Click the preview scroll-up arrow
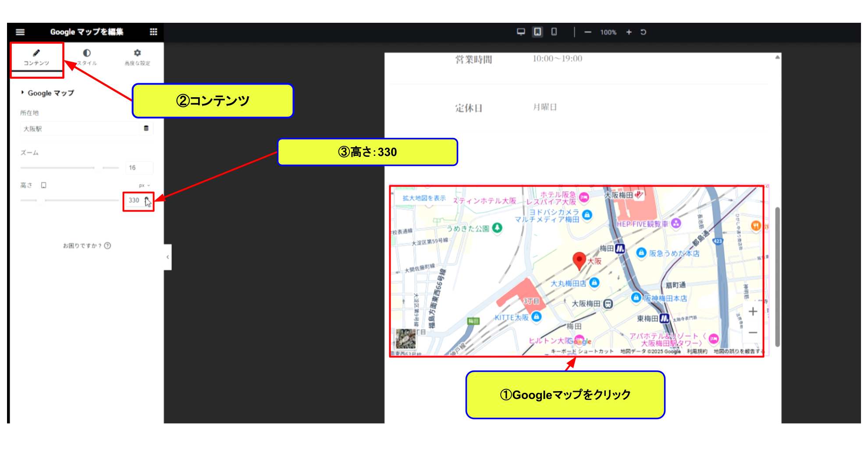This screenshot has height=473, width=868. point(777,57)
